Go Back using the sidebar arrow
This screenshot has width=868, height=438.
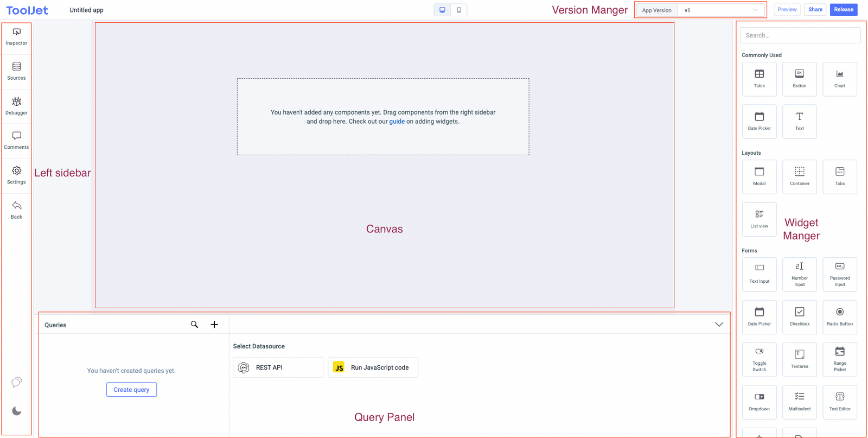[x=16, y=210]
